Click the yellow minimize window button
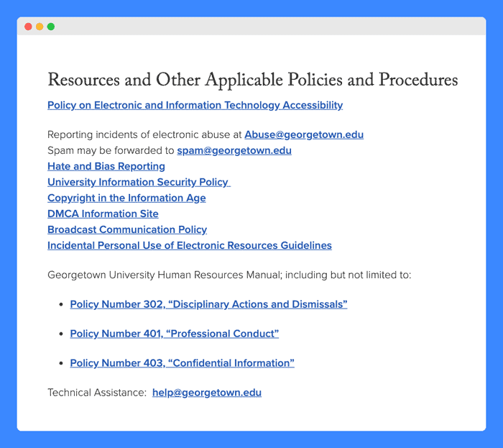The image size is (503, 448). tap(40, 27)
